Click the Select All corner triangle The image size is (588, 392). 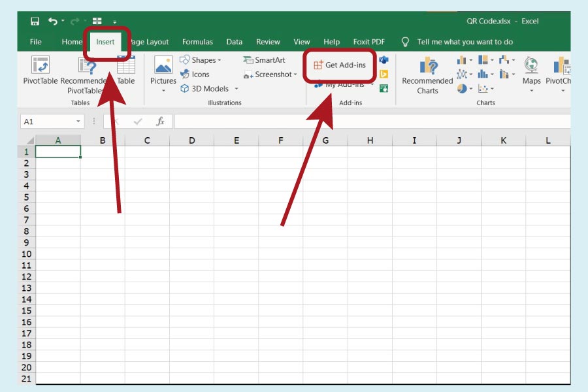pyautogui.click(x=30, y=140)
